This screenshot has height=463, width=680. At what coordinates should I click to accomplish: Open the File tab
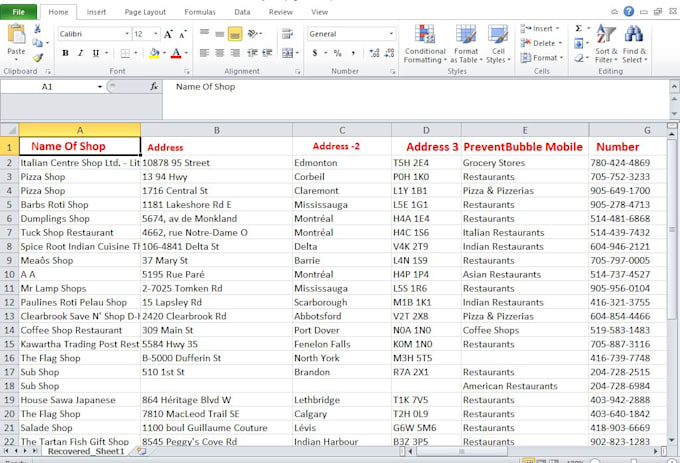click(x=18, y=12)
